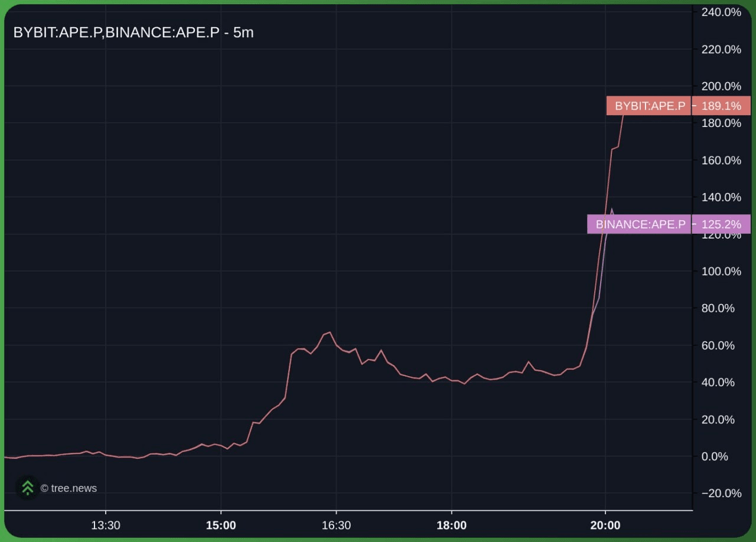Click the 240.0% label at scale top
Screen dimensions: 756x542
(721, 12)
